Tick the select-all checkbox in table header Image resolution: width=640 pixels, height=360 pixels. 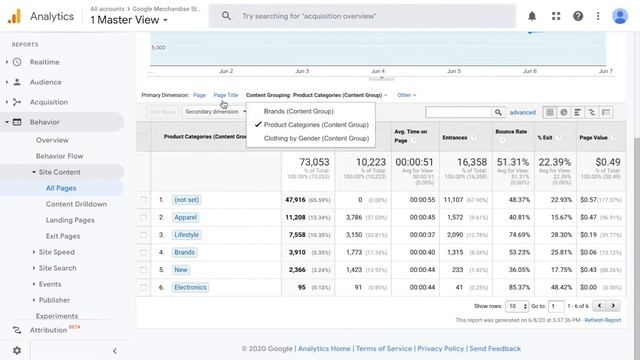[x=144, y=136]
